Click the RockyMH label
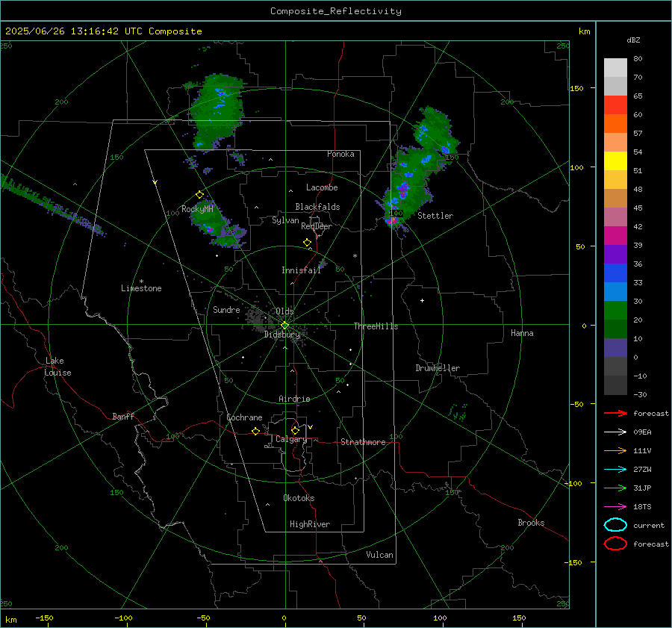 [197, 209]
